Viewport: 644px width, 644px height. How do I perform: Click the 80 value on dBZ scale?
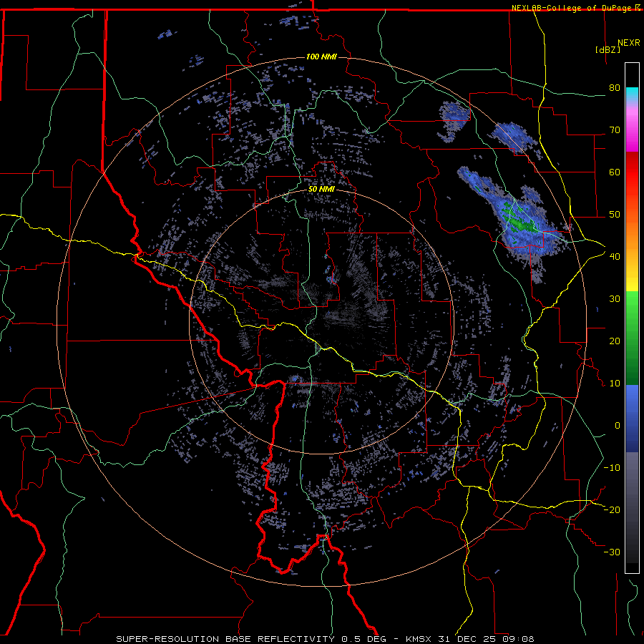click(x=615, y=87)
